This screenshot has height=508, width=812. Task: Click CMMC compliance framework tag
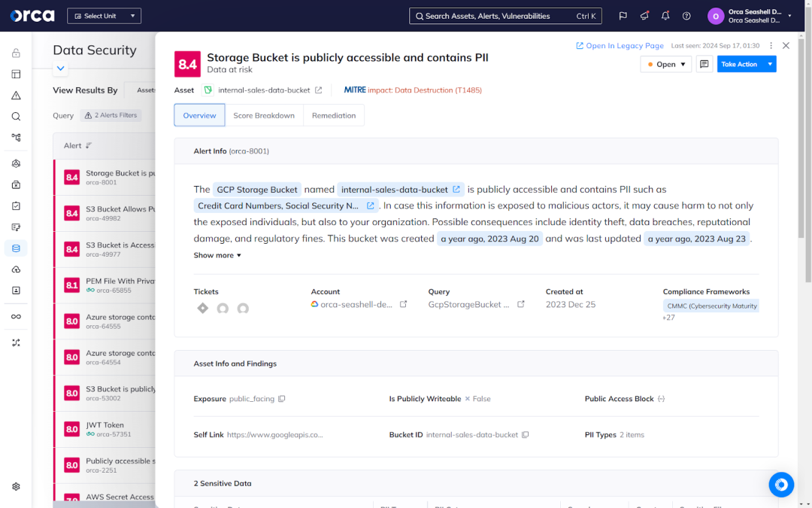[x=711, y=306]
